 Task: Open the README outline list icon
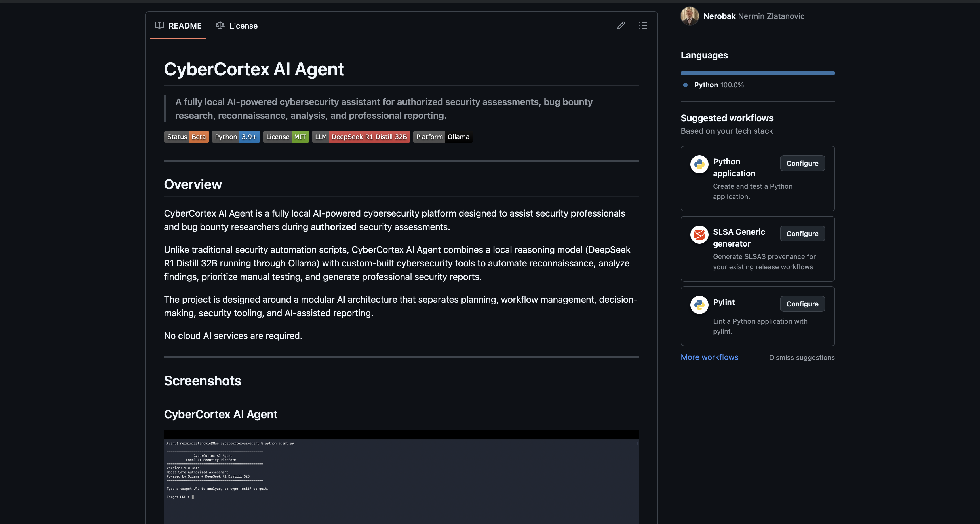coord(643,26)
